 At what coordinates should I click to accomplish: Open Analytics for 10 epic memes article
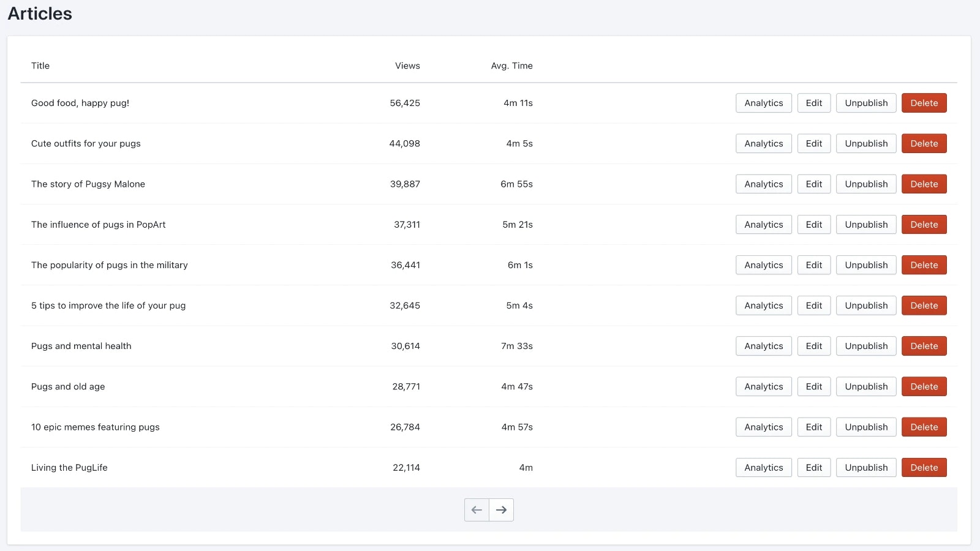pyautogui.click(x=764, y=427)
